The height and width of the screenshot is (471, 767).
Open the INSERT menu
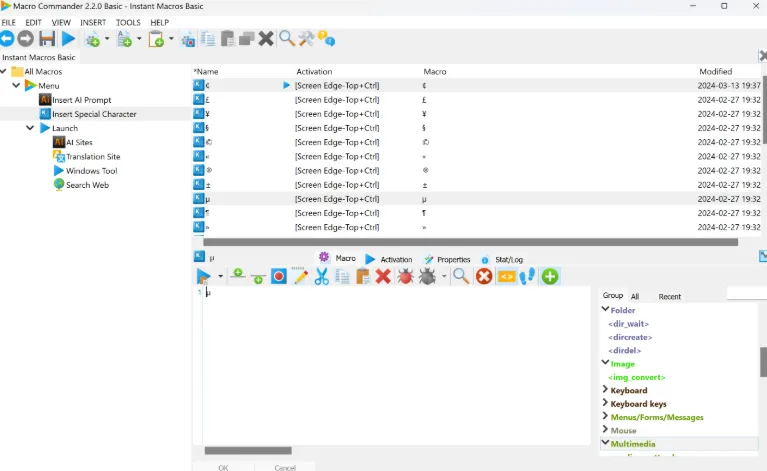(93, 22)
